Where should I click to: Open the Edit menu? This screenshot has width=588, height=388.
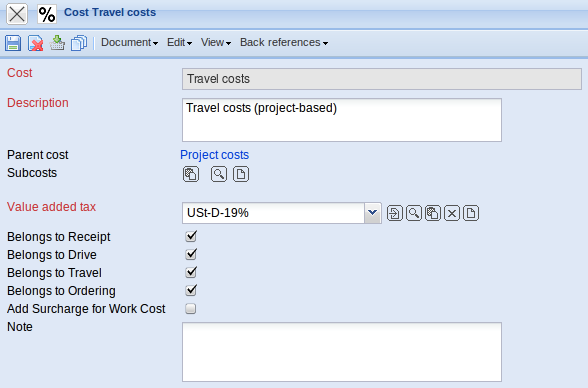click(x=179, y=42)
